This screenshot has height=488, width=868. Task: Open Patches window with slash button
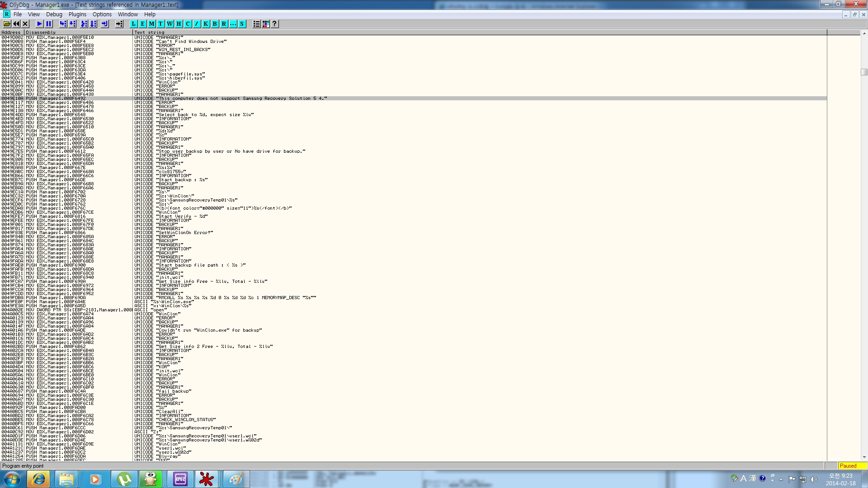click(197, 24)
